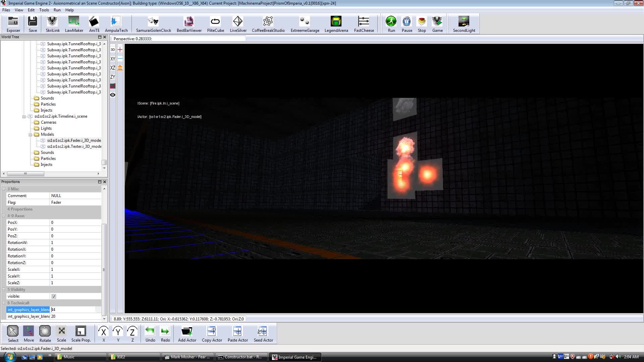Open ExtreemeGarage tool

(x=305, y=24)
